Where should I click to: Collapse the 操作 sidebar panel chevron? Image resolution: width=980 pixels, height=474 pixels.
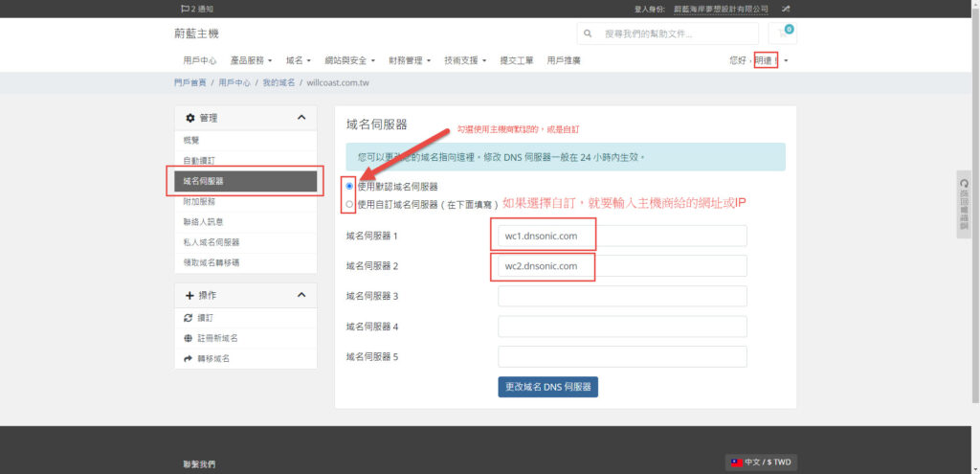[301, 295]
